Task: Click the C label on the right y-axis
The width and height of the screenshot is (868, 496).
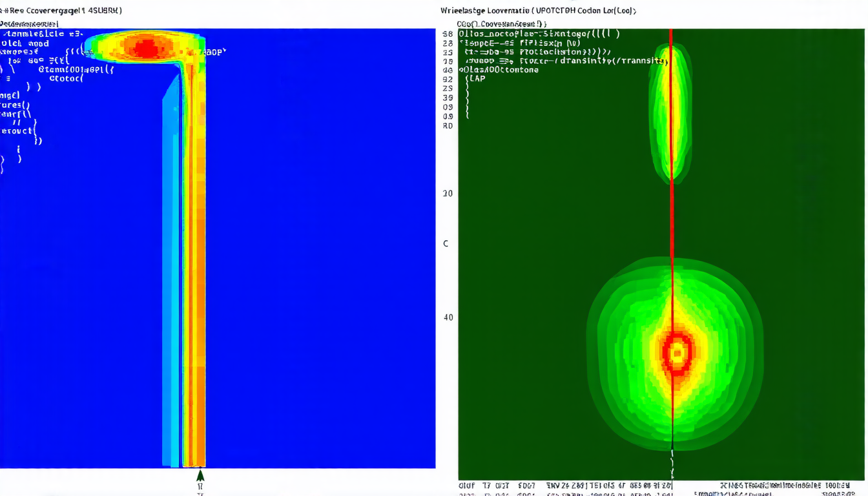Action: coord(446,243)
